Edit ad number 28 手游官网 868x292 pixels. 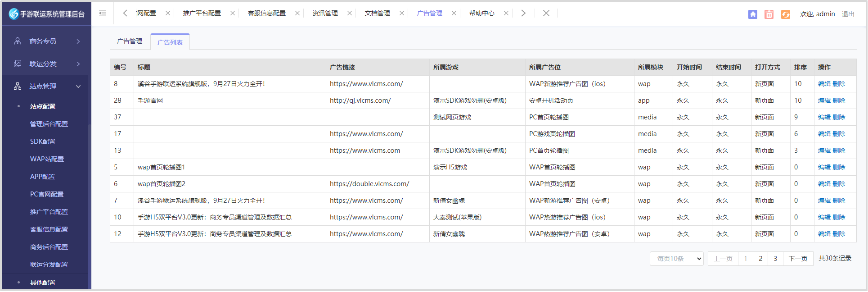[824, 100]
